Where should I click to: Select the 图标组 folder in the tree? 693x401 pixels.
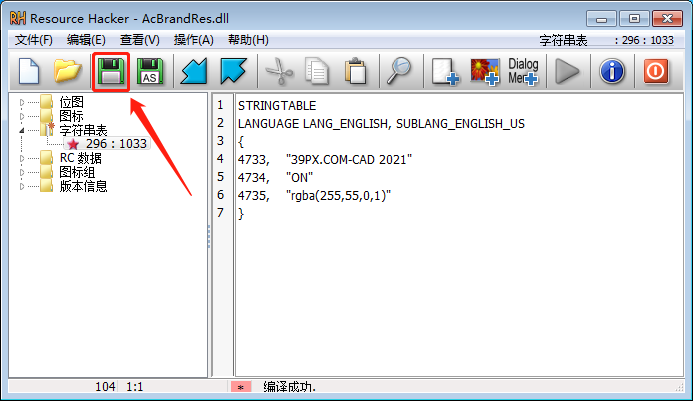click(77, 172)
